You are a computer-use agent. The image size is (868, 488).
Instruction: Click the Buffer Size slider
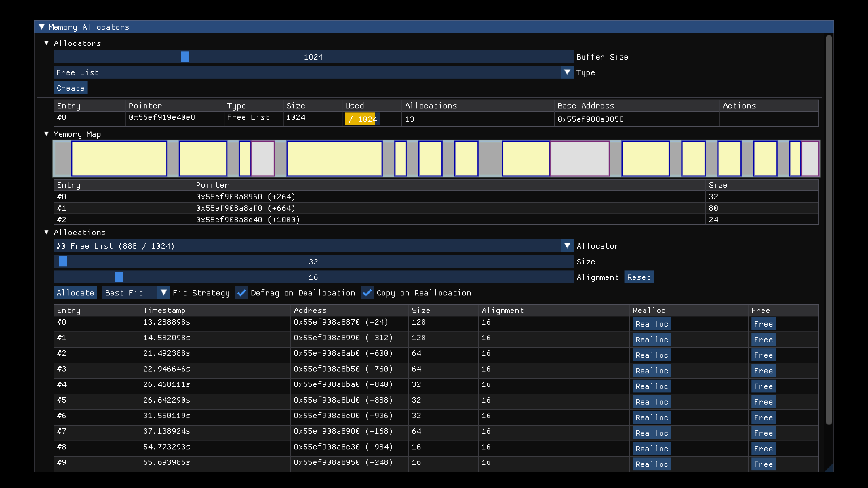(x=313, y=57)
